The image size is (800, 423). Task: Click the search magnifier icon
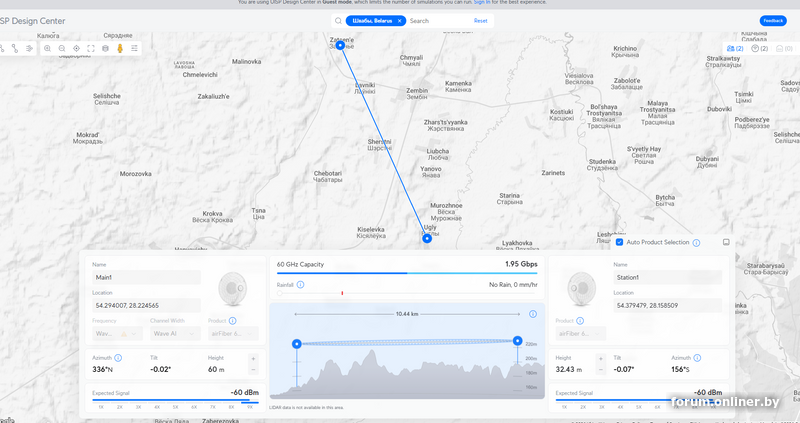[x=338, y=21]
